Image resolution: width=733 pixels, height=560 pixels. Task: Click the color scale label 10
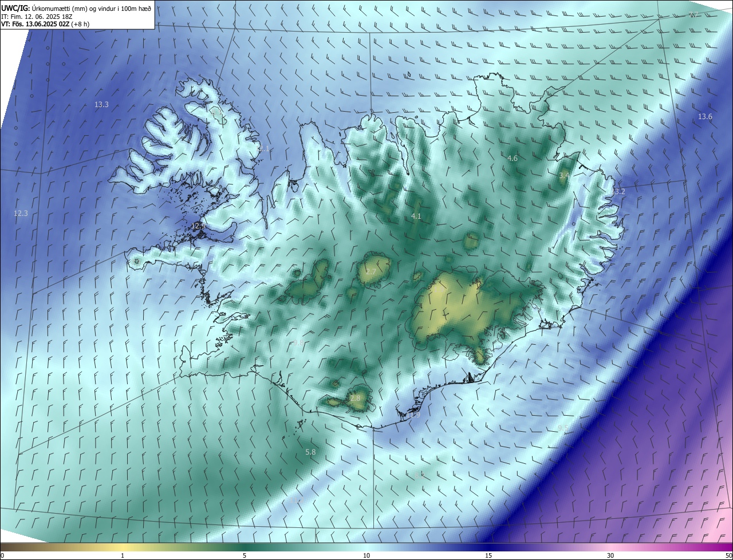point(366,555)
